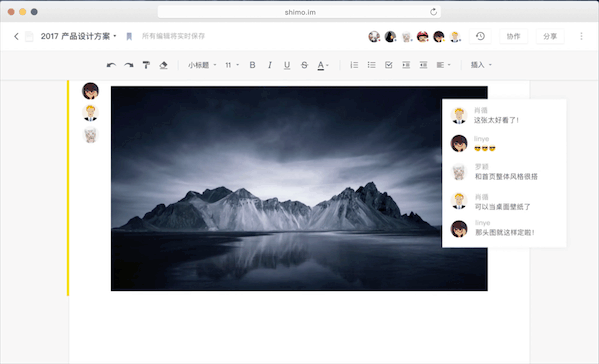
Task: Insert a checkbox task list
Action: click(389, 65)
